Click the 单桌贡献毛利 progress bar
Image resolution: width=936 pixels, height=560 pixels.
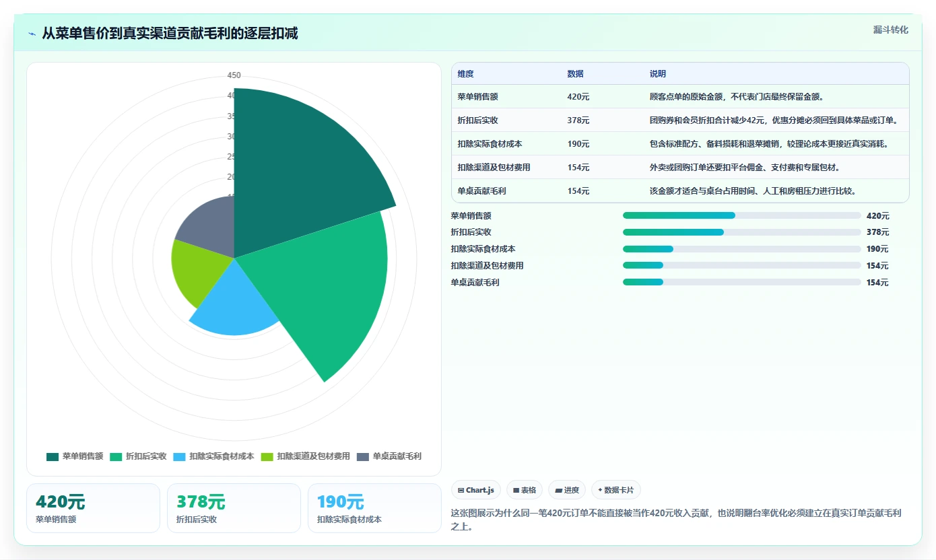click(741, 282)
